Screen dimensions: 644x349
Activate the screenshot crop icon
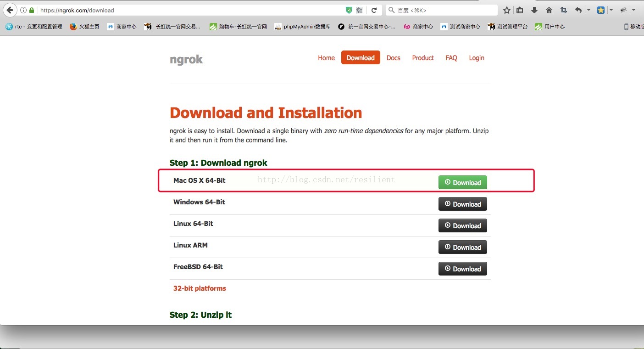click(x=564, y=10)
